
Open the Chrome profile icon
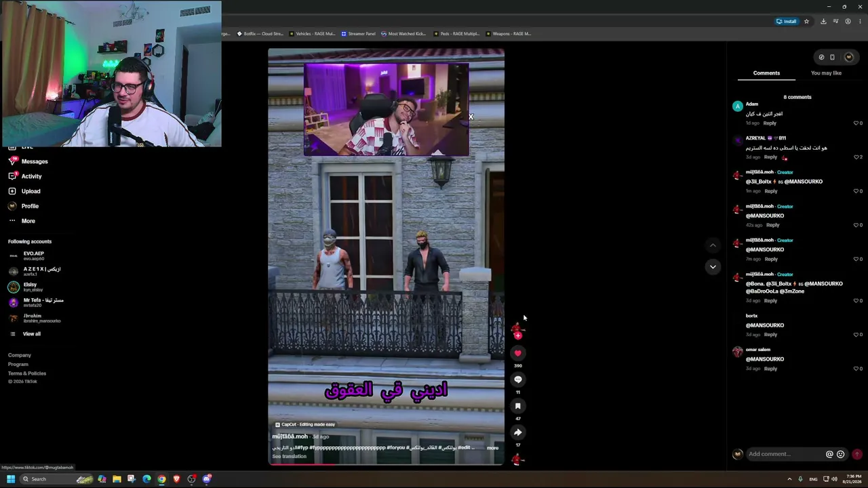(848, 21)
